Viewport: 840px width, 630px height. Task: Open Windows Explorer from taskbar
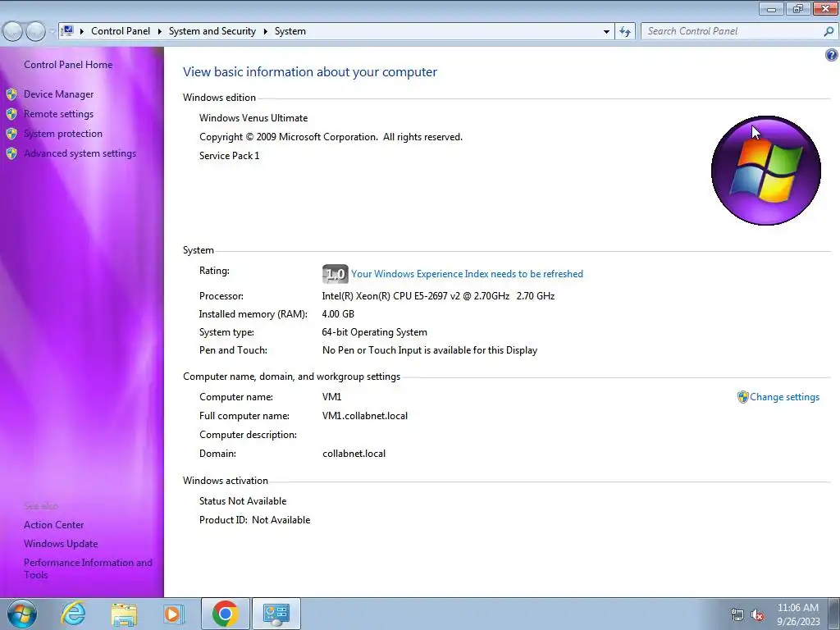pos(125,614)
